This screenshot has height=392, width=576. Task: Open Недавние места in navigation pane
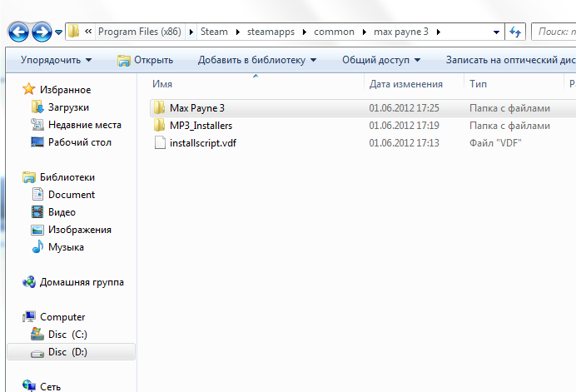point(85,125)
